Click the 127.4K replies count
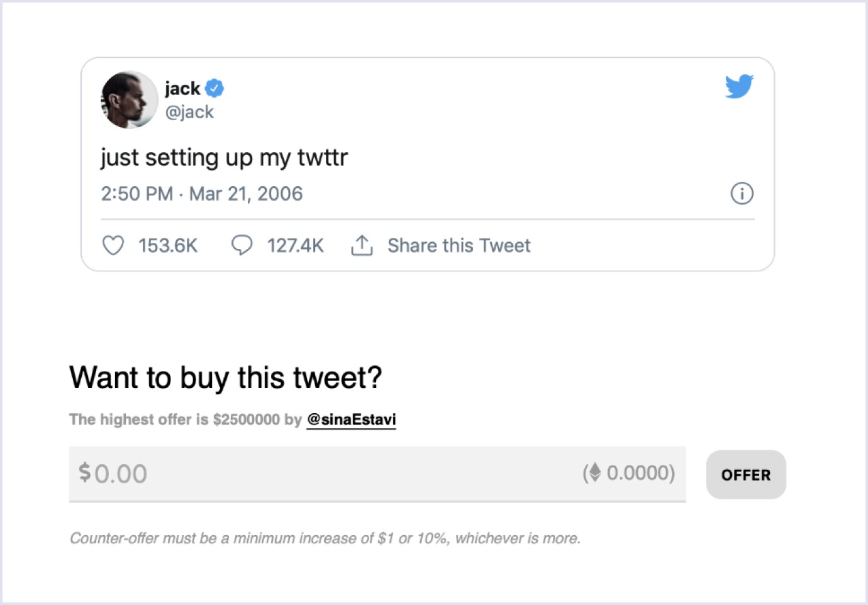868x605 pixels. pos(296,245)
